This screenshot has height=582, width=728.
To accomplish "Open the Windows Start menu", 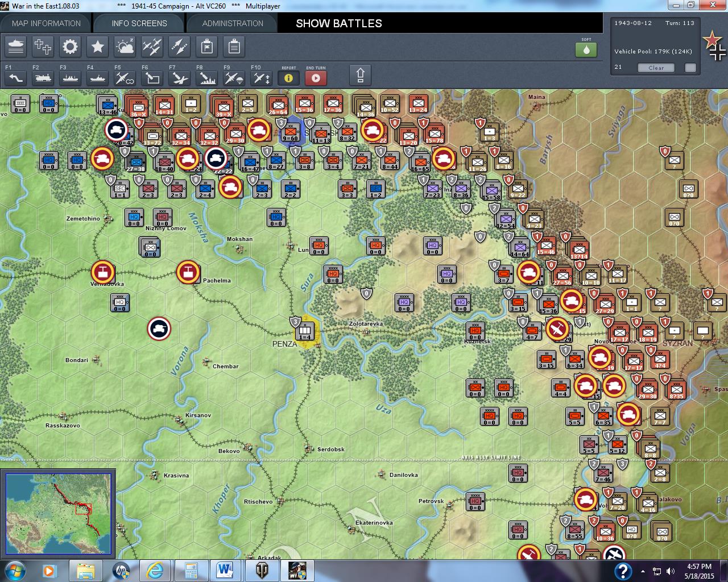I will click(14, 571).
